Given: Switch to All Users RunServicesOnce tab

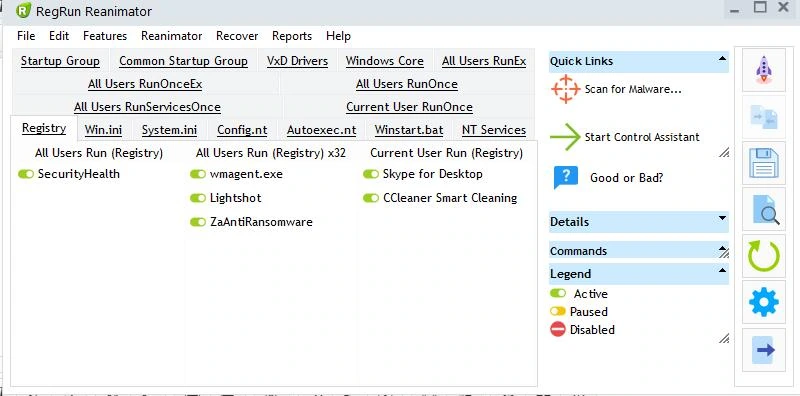Looking at the screenshot, I should (x=147, y=107).
